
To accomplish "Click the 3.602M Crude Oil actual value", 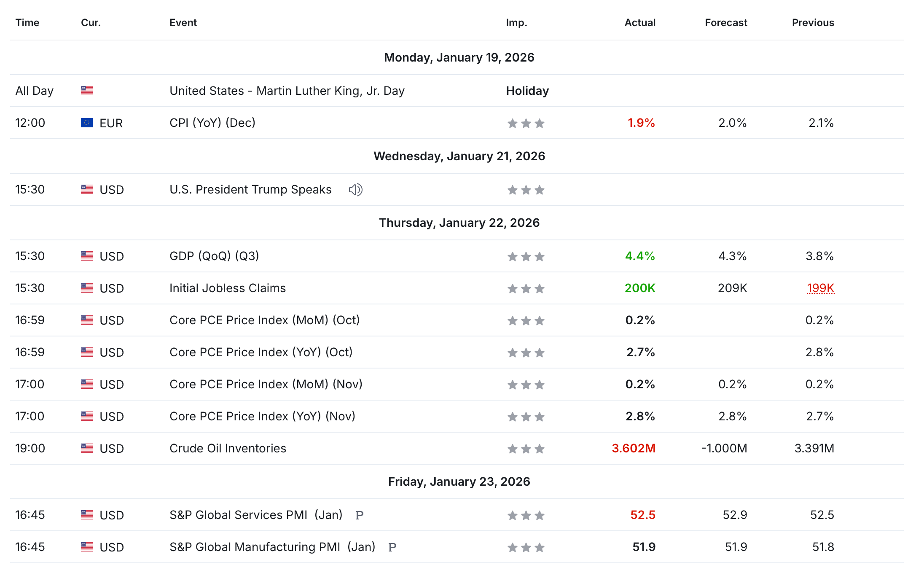I will pyautogui.click(x=633, y=448).
